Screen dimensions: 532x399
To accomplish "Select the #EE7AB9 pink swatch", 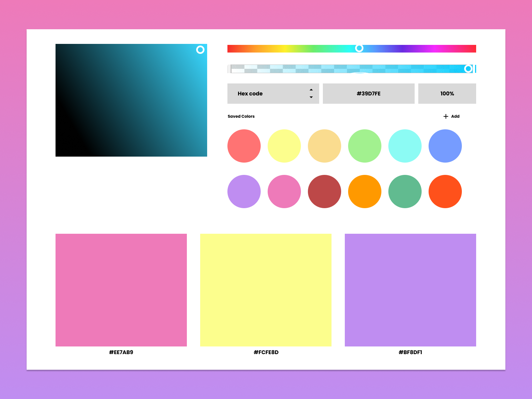I will 121,290.
